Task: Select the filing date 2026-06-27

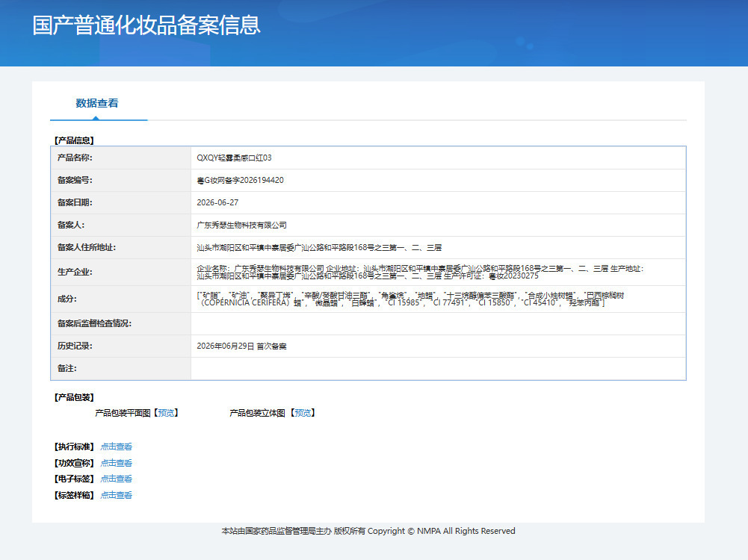Action: pos(217,202)
